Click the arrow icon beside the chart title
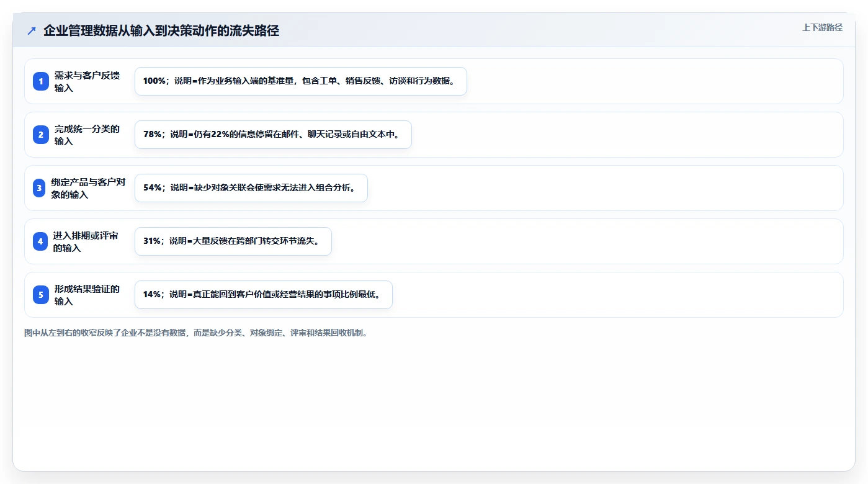The image size is (868, 484). 32,30
